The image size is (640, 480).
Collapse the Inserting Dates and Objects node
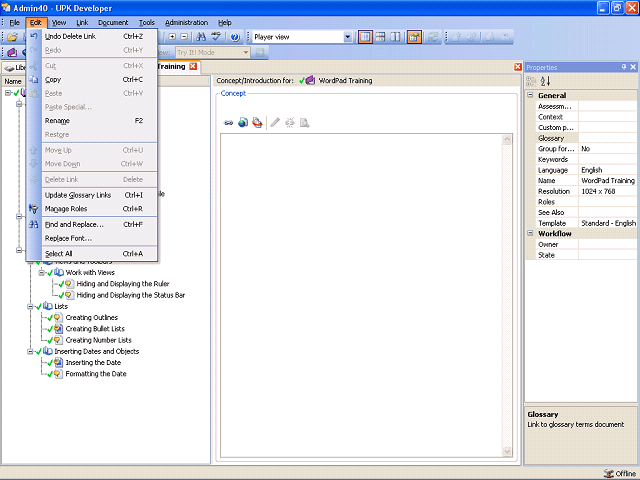click(x=30, y=351)
